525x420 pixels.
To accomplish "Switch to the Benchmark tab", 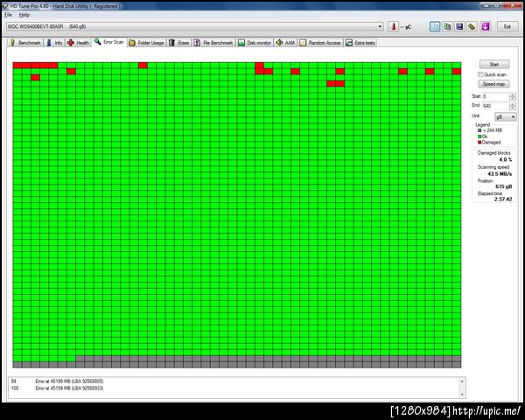I will (25, 43).
